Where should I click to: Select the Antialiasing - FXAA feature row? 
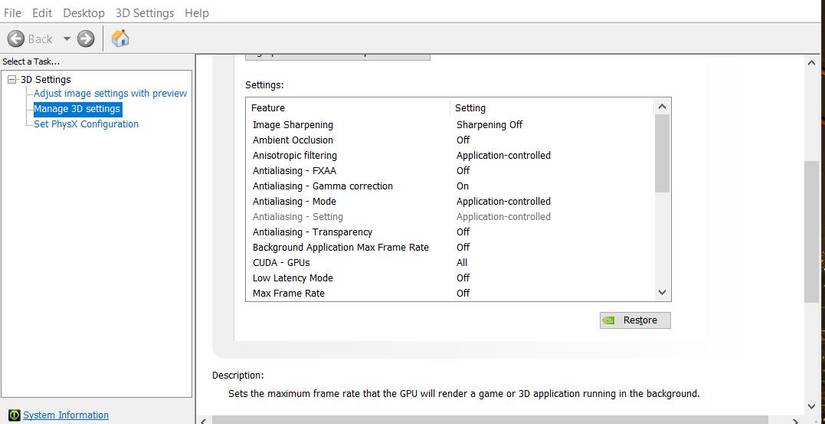[x=294, y=171]
